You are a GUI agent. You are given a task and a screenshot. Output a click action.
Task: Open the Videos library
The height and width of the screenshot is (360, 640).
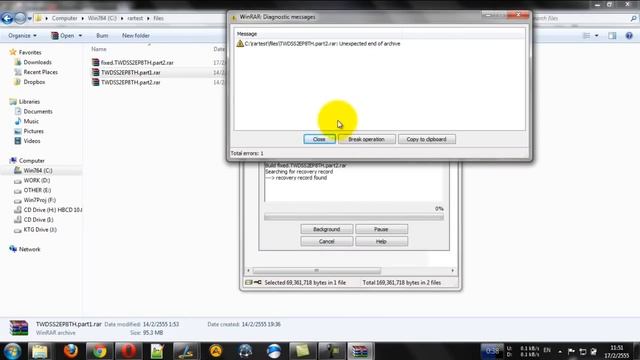coord(32,141)
